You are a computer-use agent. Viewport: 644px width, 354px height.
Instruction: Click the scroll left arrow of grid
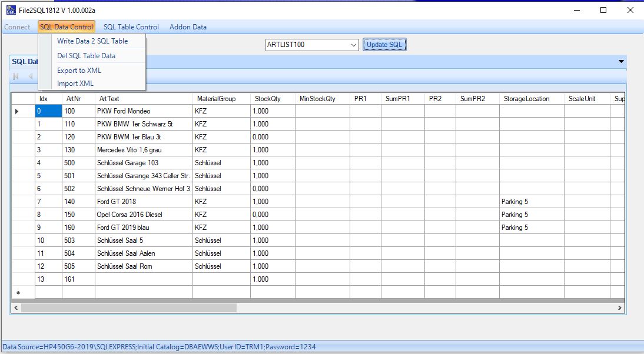click(x=16, y=308)
